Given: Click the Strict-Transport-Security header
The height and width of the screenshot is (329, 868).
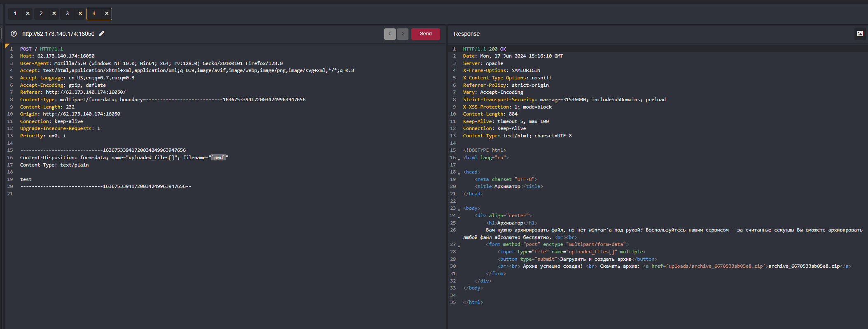Looking at the screenshot, I should click(x=564, y=100).
